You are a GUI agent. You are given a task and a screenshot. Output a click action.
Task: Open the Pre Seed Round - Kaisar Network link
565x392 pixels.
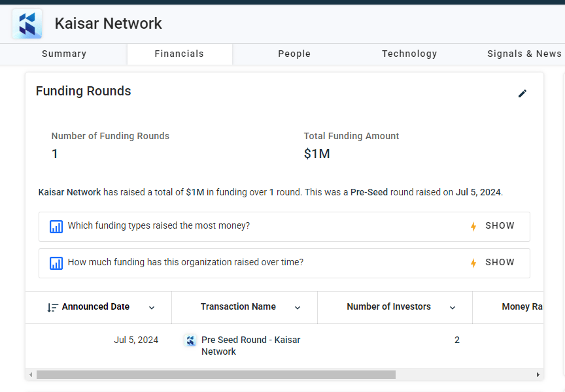point(251,346)
